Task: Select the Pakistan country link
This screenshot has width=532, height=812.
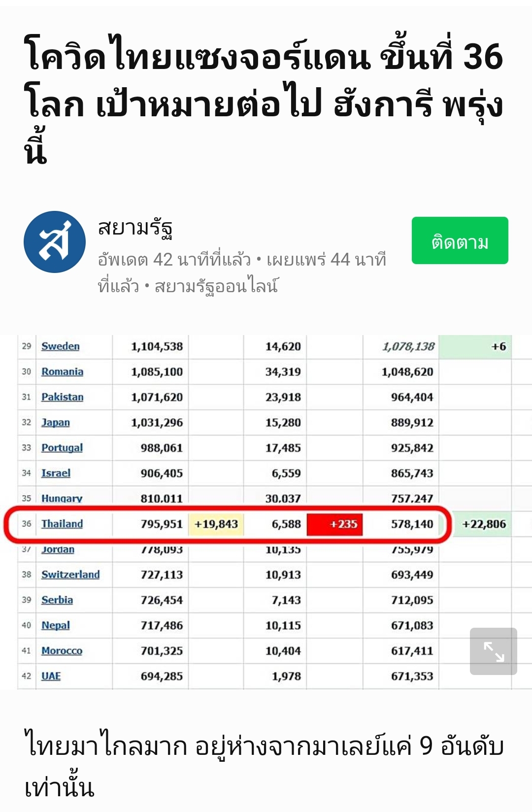Action: click(x=62, y=397)
